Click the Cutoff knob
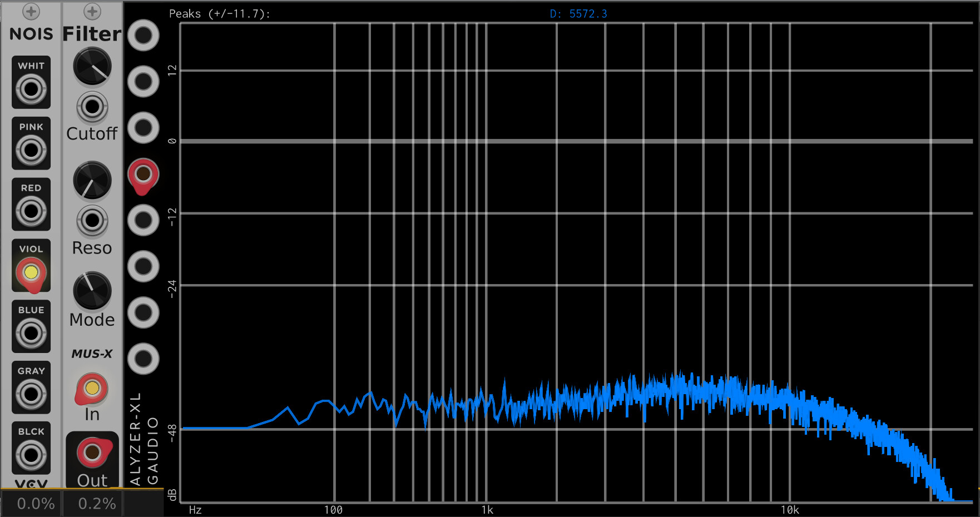Image resolution: width=980 pixels, height=517 pixels. (92, 67)
